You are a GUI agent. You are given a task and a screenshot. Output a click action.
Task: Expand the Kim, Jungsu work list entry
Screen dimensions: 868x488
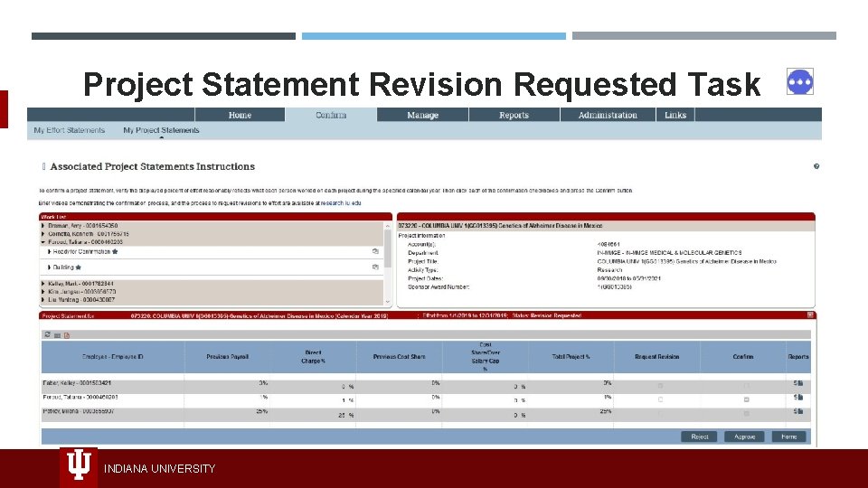43,292
